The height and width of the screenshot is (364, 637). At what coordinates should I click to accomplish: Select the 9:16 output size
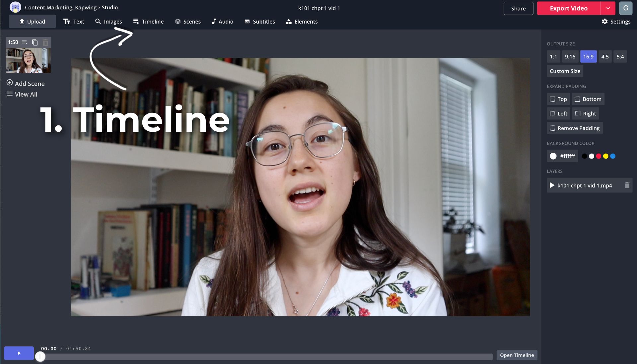(570, 56)
